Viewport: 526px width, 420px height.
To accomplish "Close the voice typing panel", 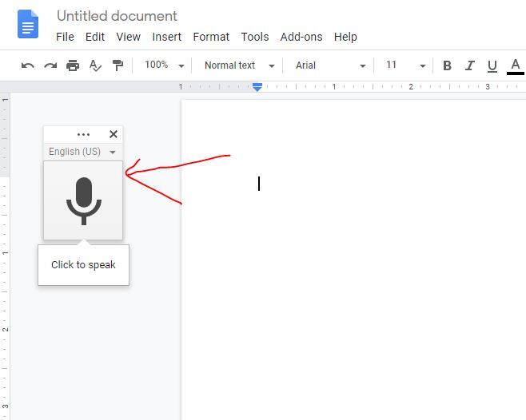I will point(114,134).
